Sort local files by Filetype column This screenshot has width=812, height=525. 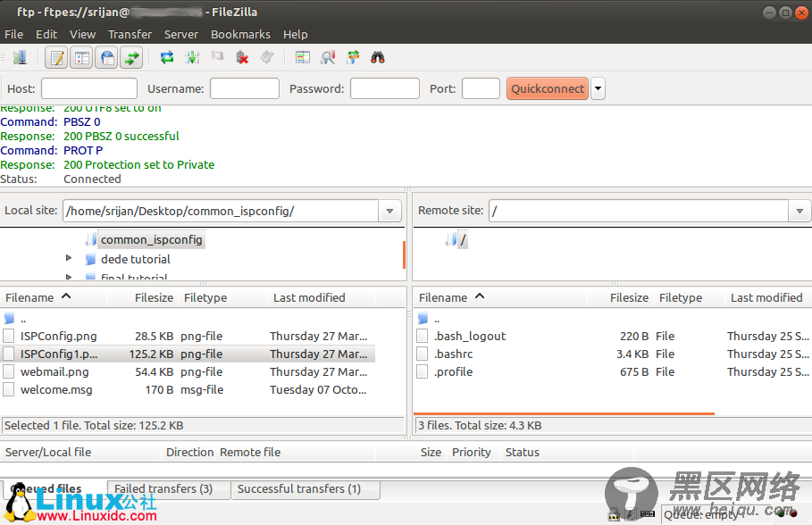222,297
